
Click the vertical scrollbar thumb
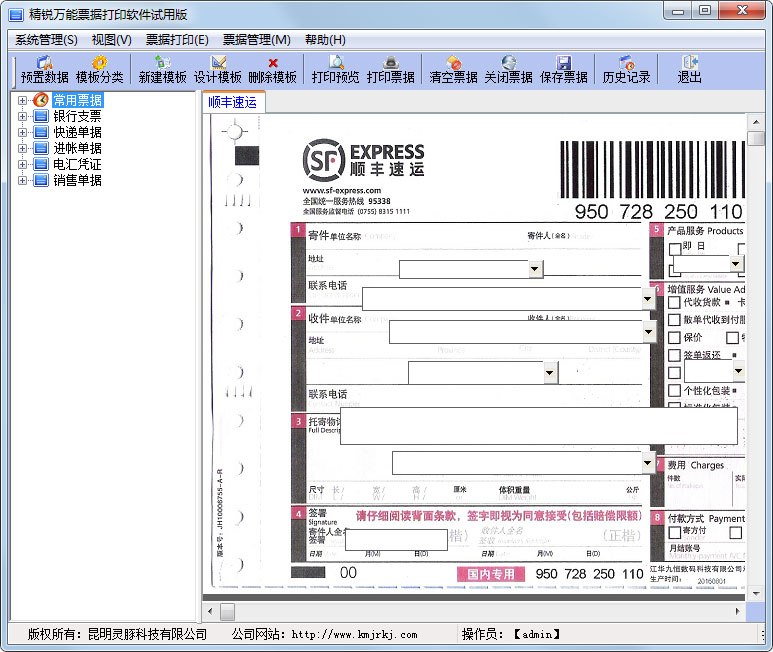[x=756, y=138]
